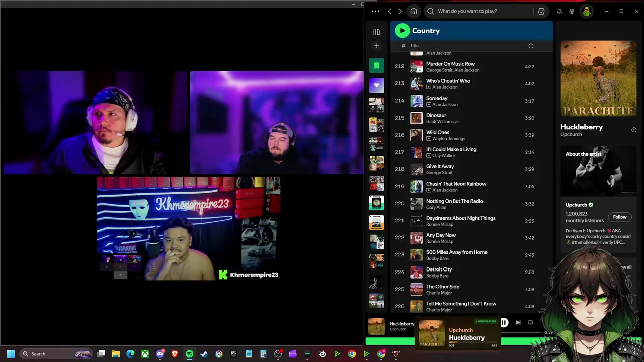Launch Microsoft Edge from the taskbar
The height and width of the screenshot is (362, 644).
point(130,354)
